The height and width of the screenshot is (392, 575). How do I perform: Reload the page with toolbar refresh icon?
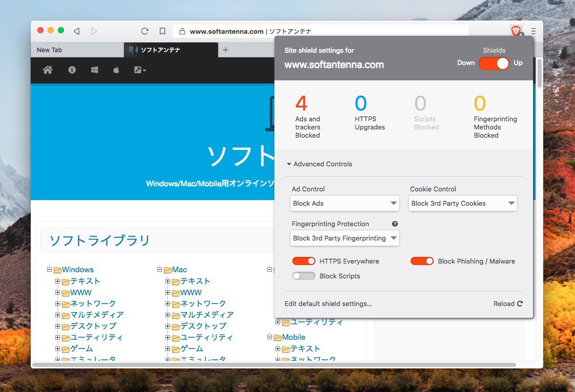click(x=145, y=31)
